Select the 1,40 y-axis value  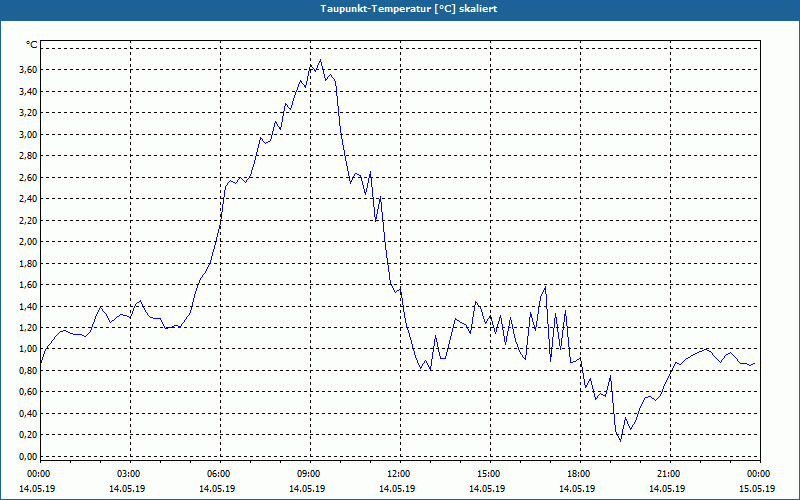(x=29, y=307)
